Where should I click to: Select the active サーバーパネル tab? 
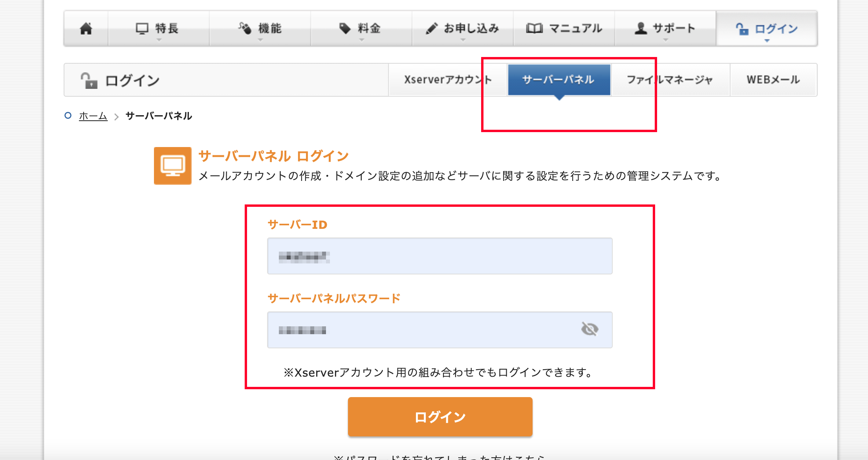[559, 80]
